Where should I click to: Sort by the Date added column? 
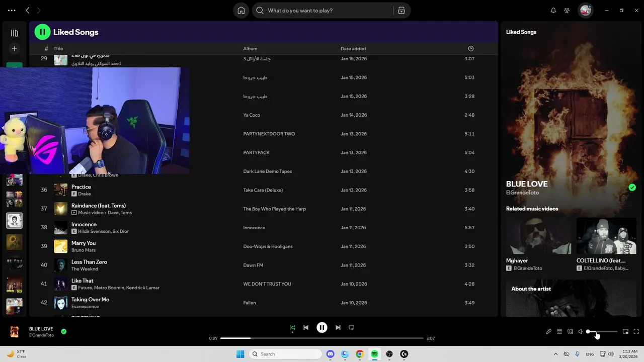tap(353, 49)
